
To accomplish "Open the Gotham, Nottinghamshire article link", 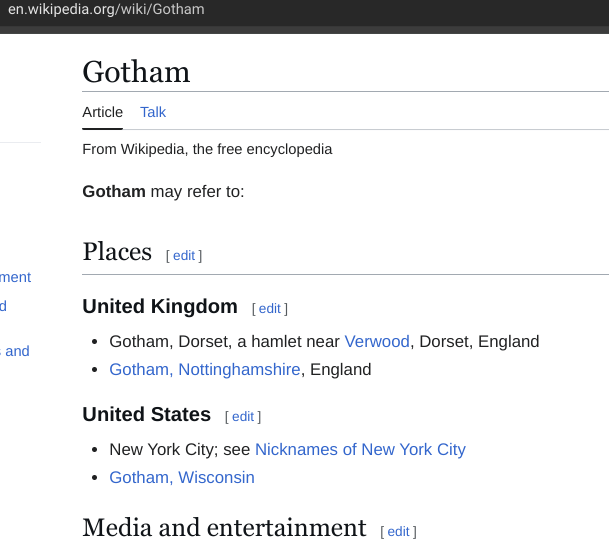I will tap(205, 370).
